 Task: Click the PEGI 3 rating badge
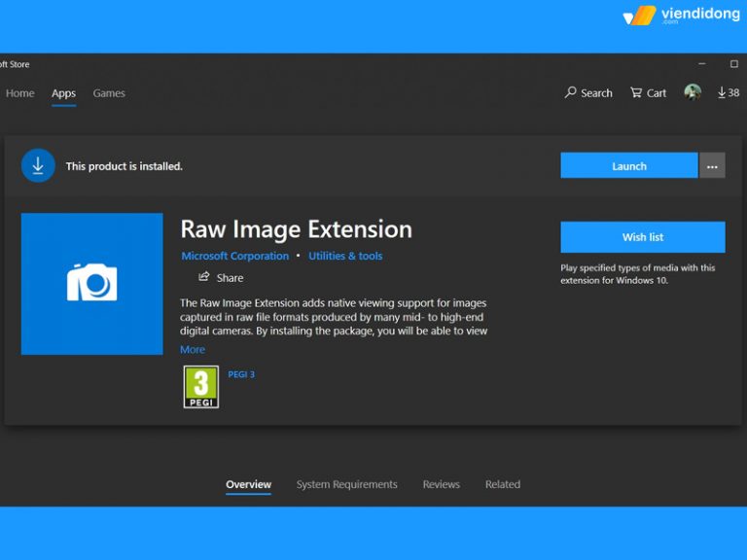tap(201, 387)
